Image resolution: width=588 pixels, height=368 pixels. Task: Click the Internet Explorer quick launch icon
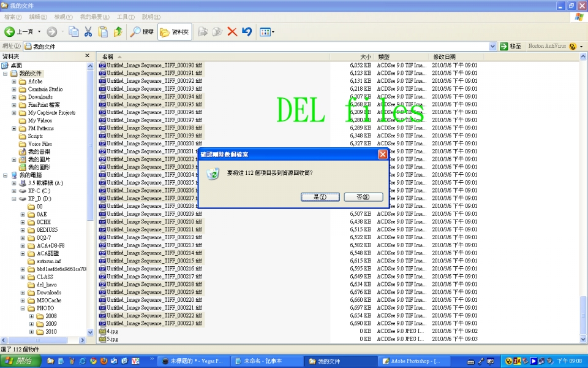point(83,361)
